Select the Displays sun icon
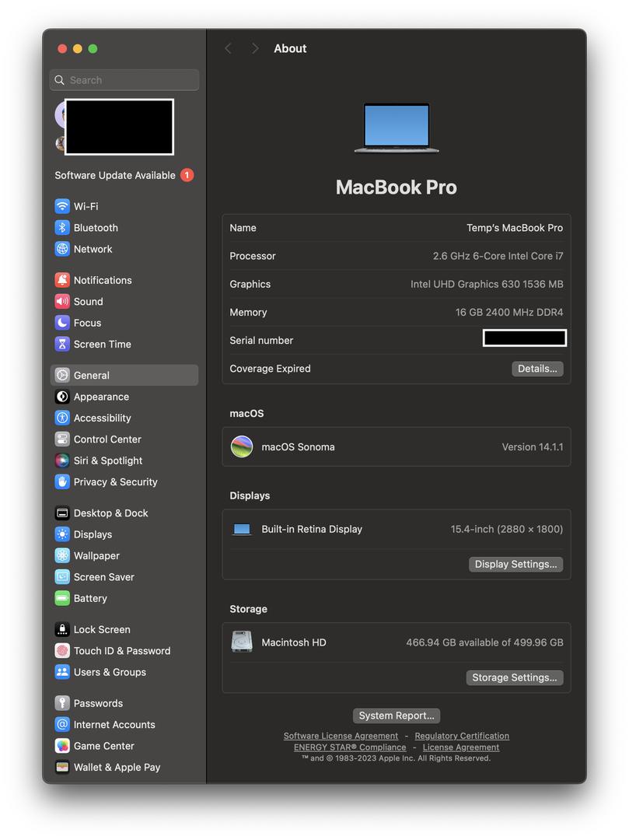629x840 pixels. pyautogui.click(x=62, y=534)
